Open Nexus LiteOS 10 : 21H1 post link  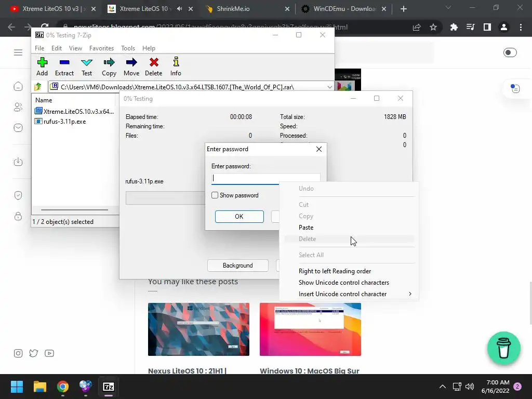pyautogui.click(x=187, y=371)
